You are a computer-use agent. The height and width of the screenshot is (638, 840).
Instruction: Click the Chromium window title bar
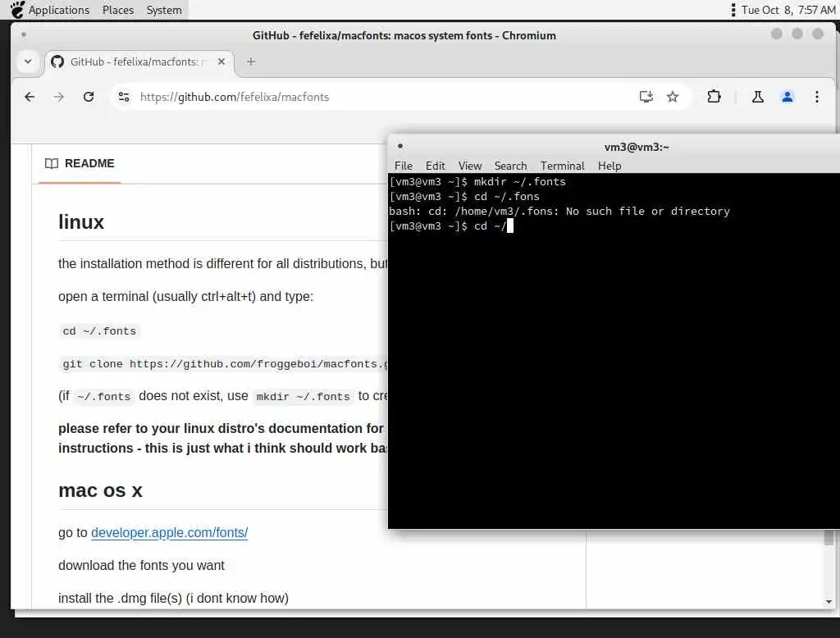tap(404, 35)
